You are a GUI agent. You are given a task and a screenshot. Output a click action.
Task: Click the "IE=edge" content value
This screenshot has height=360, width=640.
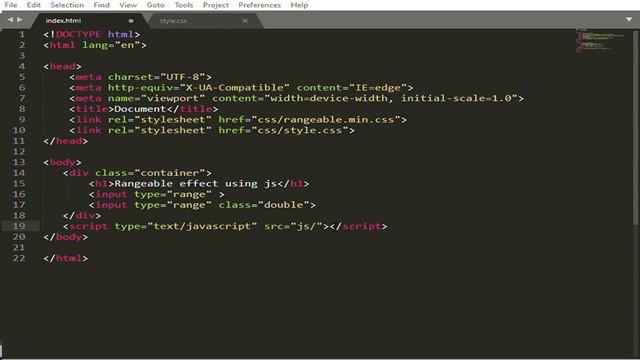[x=378, y=87]
